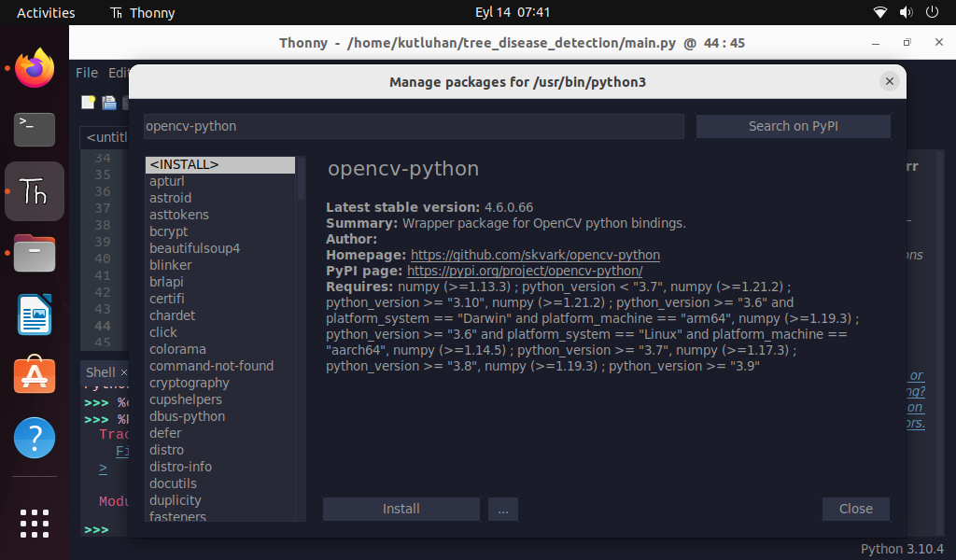Open the File menu in Thonny
Viewport: 956px width, 560px height.
tap(87, 73)
